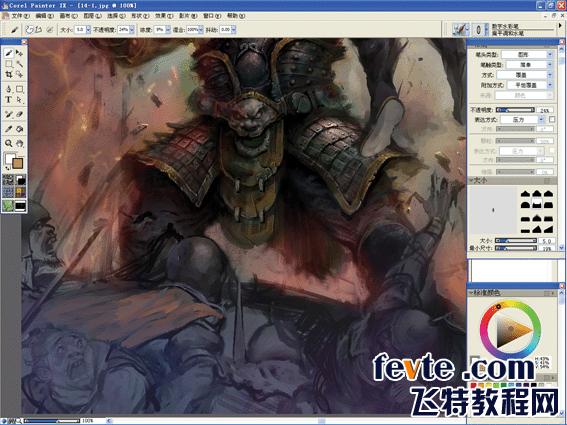This screenshot has width=567, height=425.
Task: Swap main and additional colors arrow
Action: click(x=8, y=168)
